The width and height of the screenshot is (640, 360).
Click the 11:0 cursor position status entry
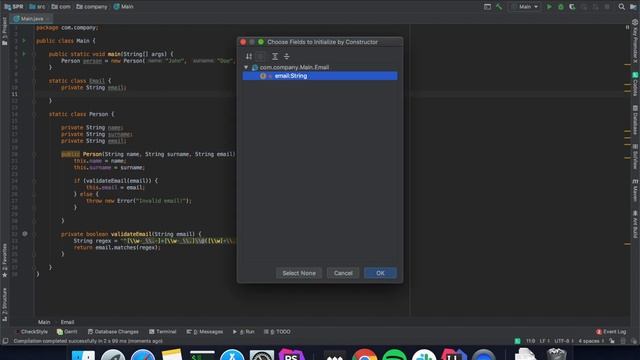[x=530, y=341]
